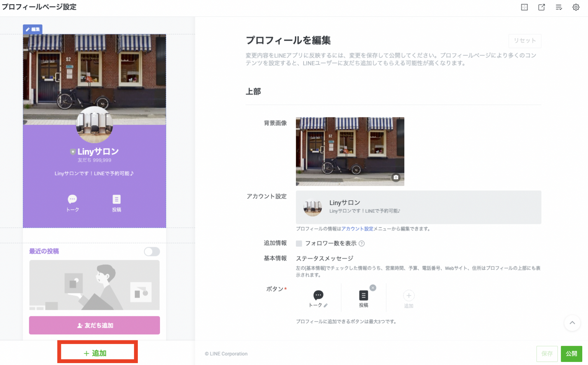Click the checklist icon in the top bar
This screenshot has height=365, width=588.
coord(559,7)
